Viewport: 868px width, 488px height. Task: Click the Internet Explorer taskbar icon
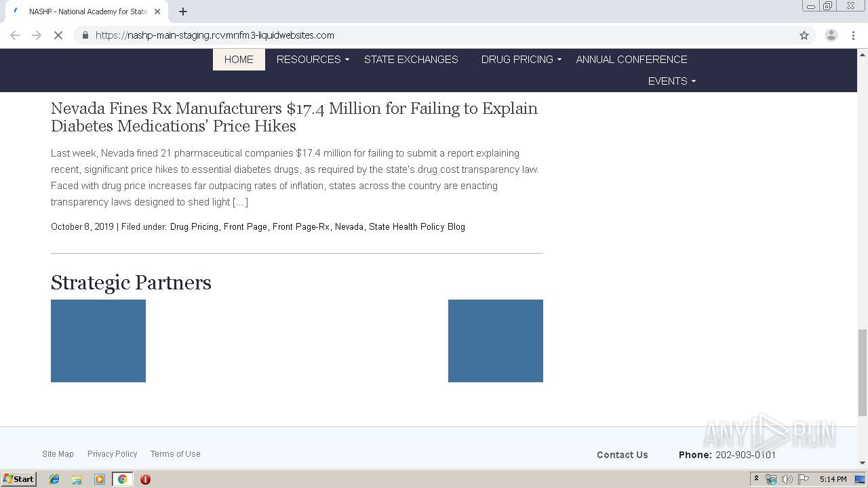[x=54, y=479]
